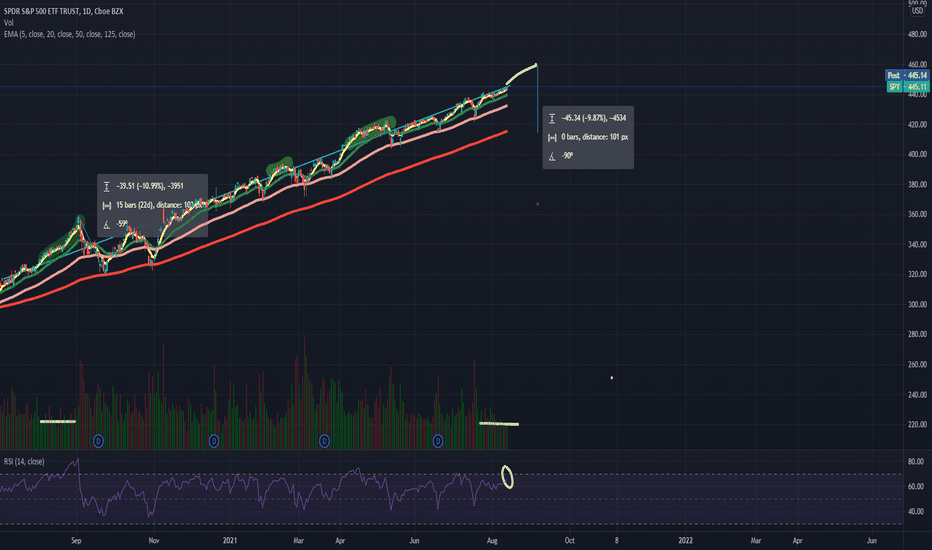Click the 300.00 price axis label

[917, 304]
